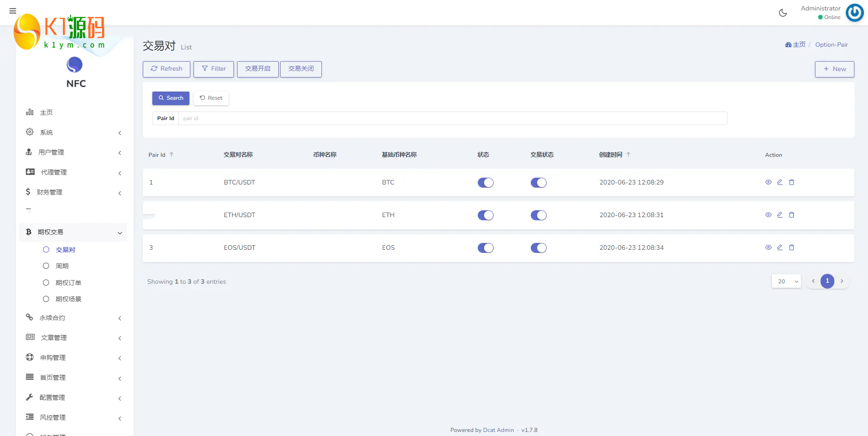View the BTC/USDT row eye icon
This screenshot has width=868, height=436.
pyautogui.click(x=768, y=182)
